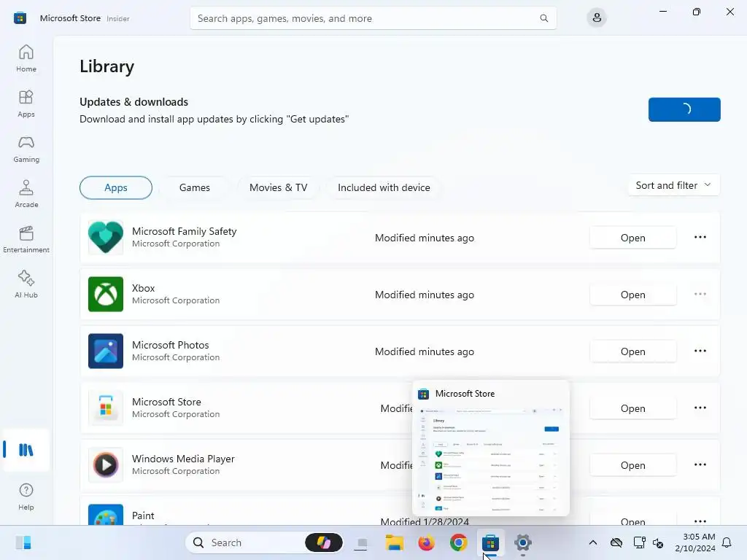Click the Microsoft Photos title text
The width and height of the screenshot is (747, 560).
coord(171,345)
